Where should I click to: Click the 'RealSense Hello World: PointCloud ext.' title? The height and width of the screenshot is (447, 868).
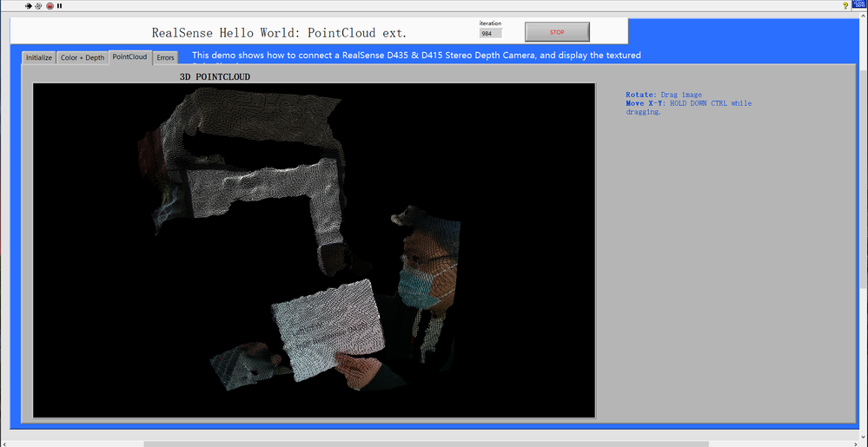279,33
